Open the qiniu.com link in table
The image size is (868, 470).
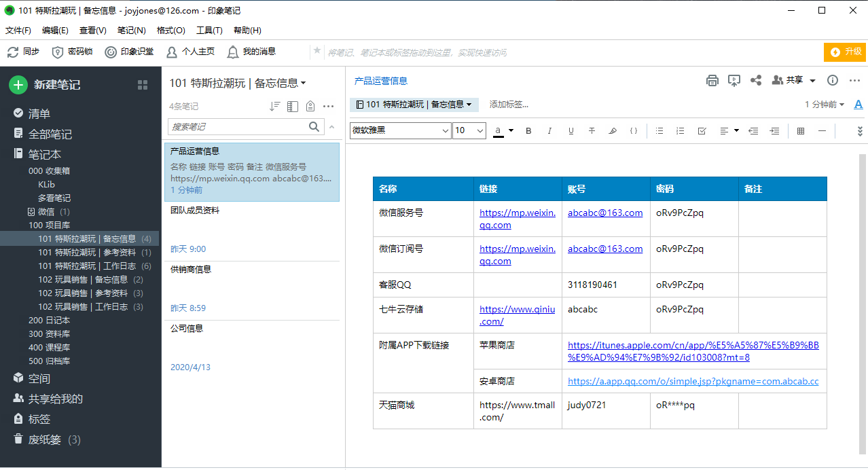click(x=518, y=315)
